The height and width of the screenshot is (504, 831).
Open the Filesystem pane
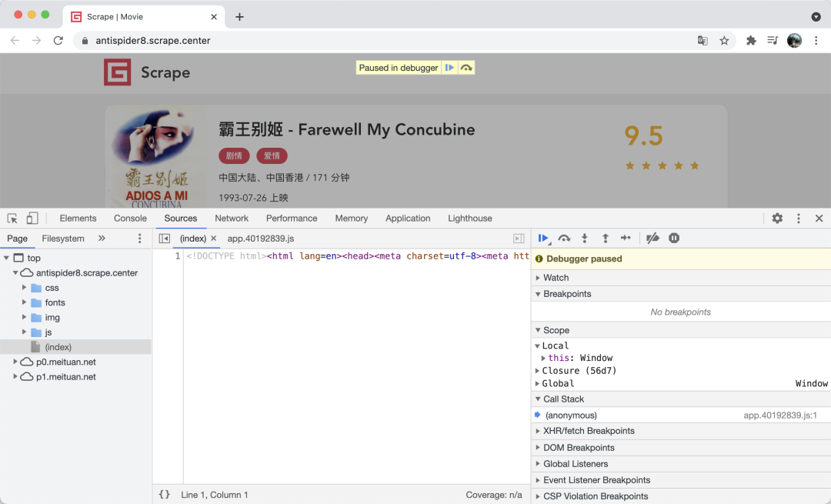tap(63, 239)
